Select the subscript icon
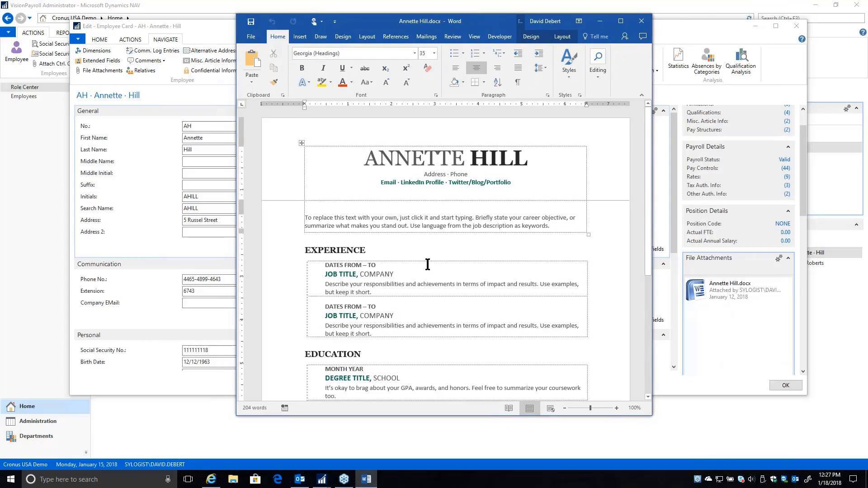 (x=385, y=68)
